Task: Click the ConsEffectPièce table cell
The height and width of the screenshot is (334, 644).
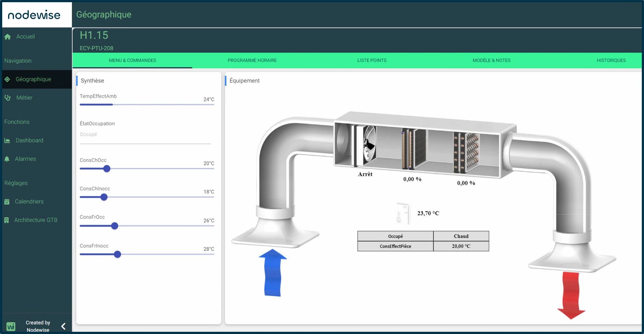Action: [395, 246]
